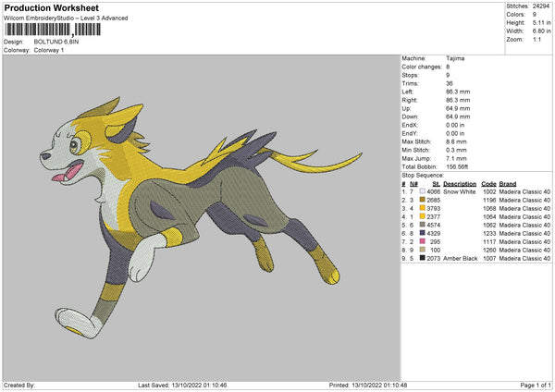The width and height of the screenshot is (555, 392).
Task: Click the yellow swatch beside 2377
Action: pyautogui.click(x=423, y=216)
